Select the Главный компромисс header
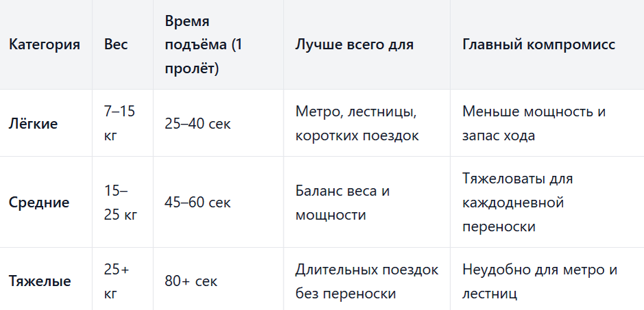The width and height of the screenshot is (644, 310). [539, 44]
